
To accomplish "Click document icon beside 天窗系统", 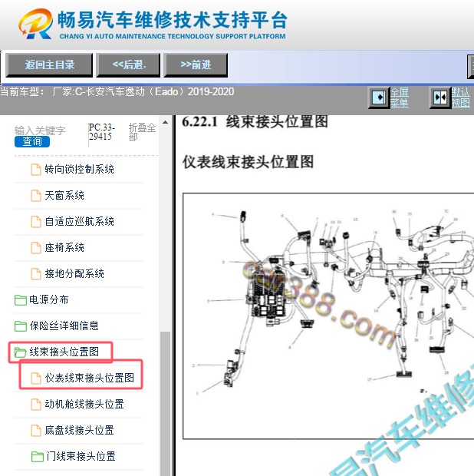I will 36,196.
